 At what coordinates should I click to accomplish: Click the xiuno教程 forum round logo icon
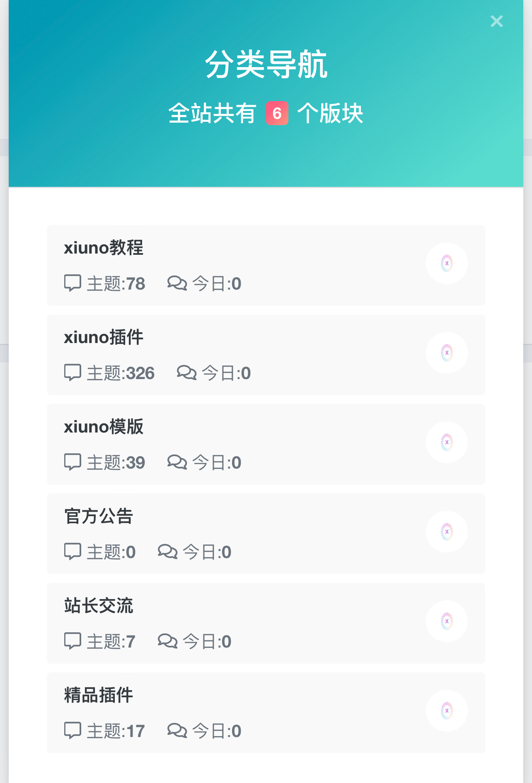point(447,263)
